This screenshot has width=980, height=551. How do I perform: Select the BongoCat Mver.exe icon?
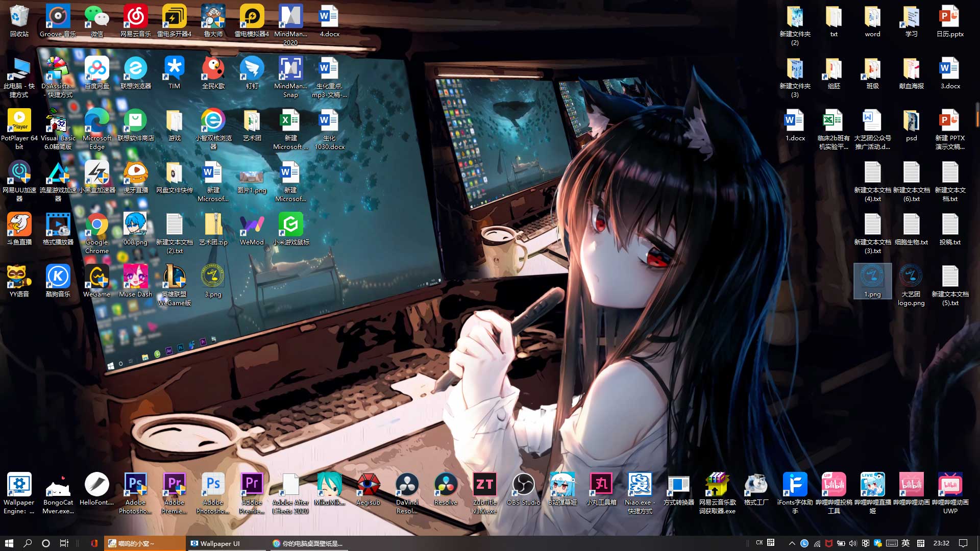[58, 493]
